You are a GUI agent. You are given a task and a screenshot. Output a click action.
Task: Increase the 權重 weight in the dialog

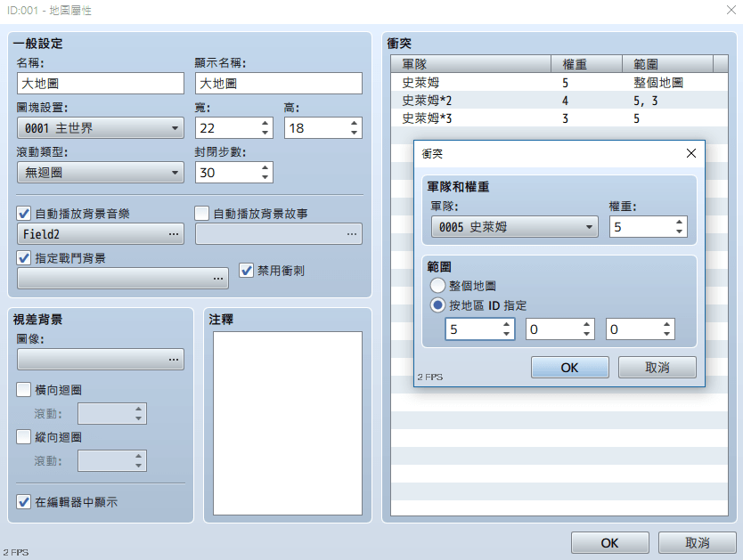680,223
